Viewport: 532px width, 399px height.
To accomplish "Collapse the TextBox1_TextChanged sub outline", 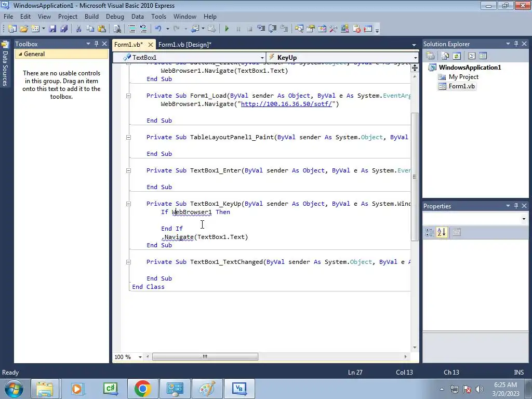I will pos(129,262).
